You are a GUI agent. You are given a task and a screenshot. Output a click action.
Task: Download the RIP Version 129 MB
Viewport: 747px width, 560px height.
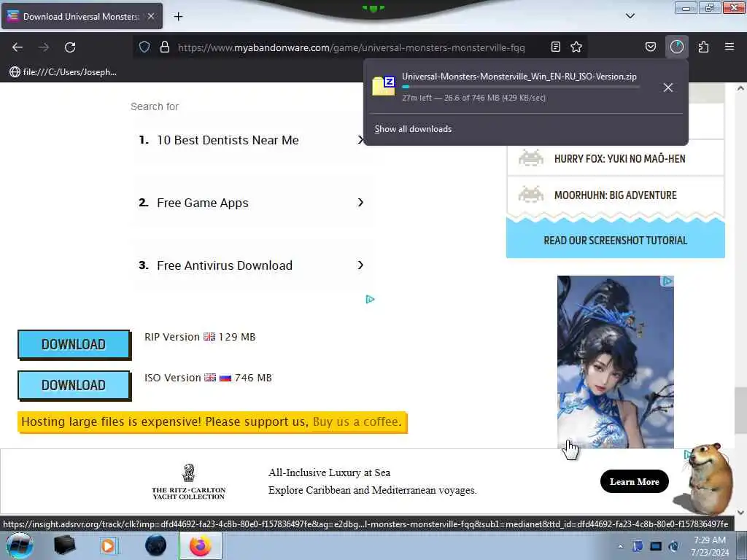[74, 344]
